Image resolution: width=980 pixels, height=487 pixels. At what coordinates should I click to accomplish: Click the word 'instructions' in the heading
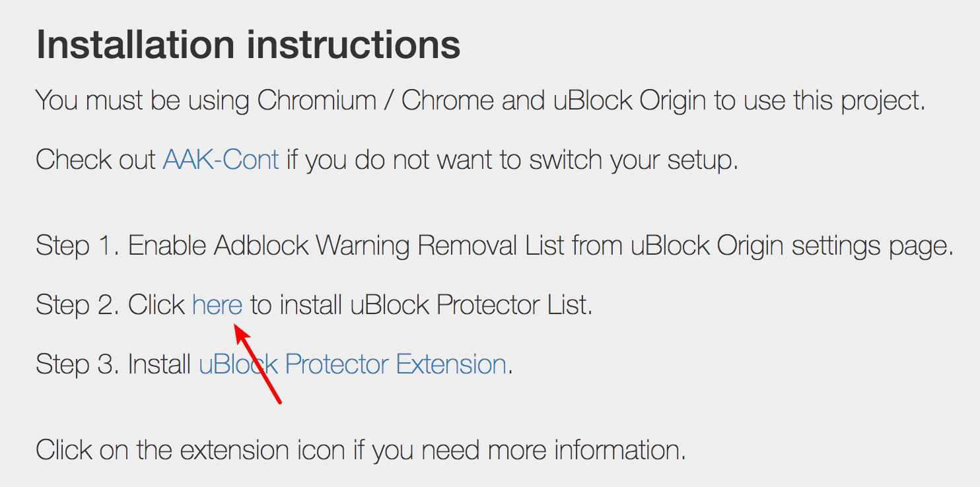[x=354, y=45]
